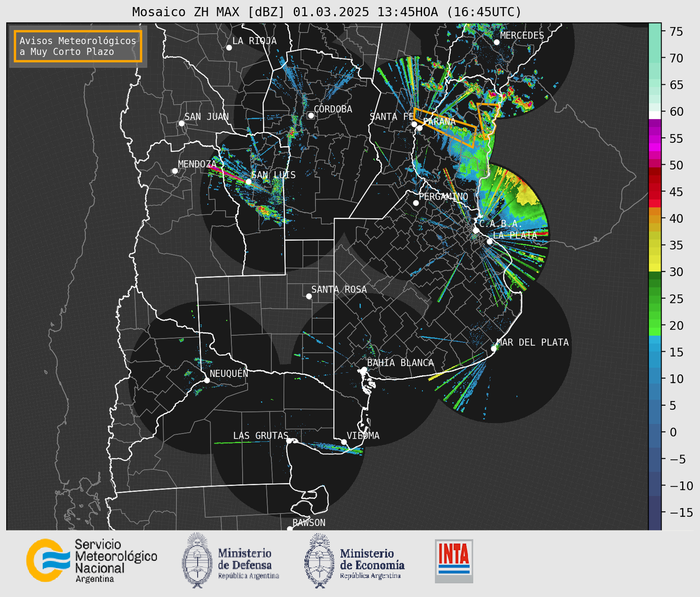Click the SAN JUAN city marker dot
This screenshot has width=700, height=597.
point(181,123)
